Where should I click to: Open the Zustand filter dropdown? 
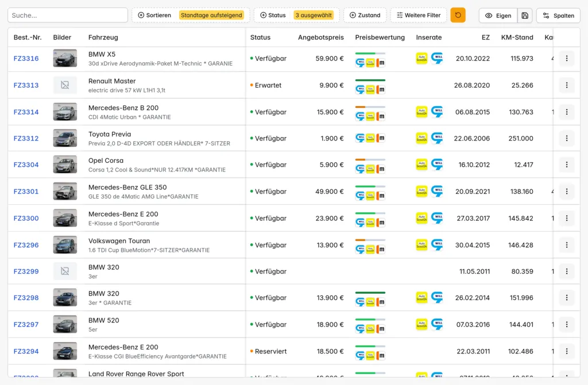point(365,15)
